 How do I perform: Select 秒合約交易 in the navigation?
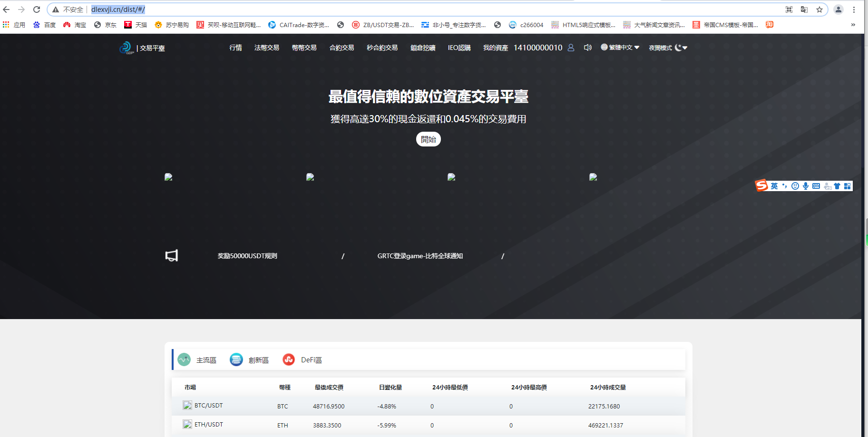click(381, 47)
